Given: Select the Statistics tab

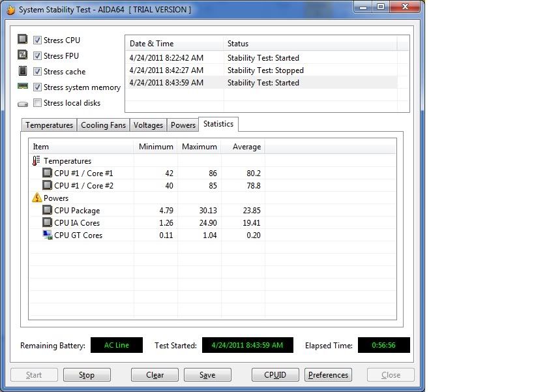Looking at the screenshot, I should click(x=218, y=124).
